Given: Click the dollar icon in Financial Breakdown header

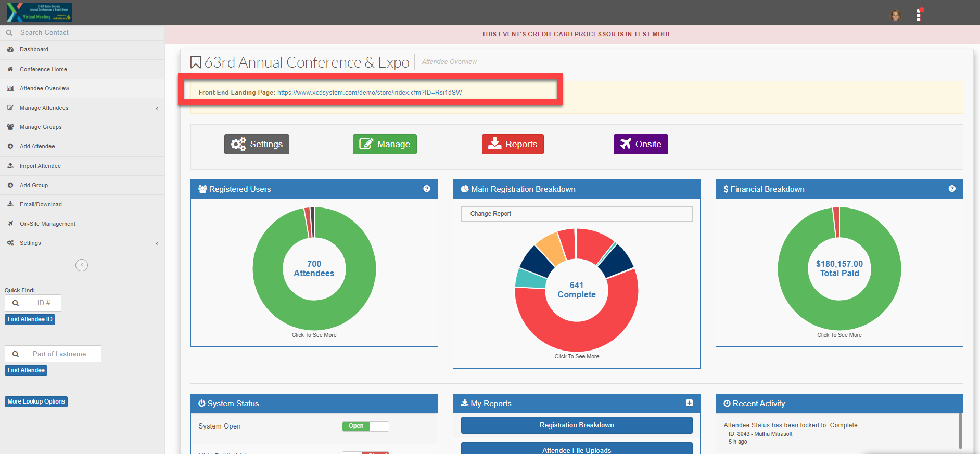Looking at the screenshot, I should tap(726, 189).
